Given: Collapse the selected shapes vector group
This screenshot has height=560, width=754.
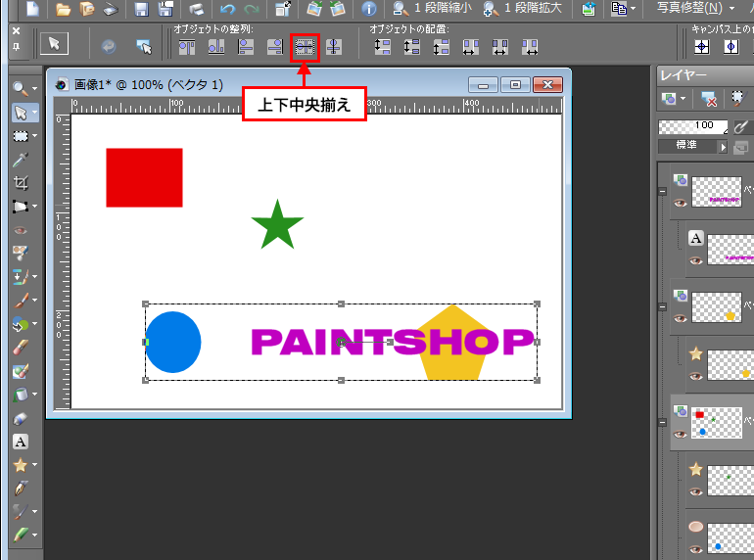Looking at the screenshot, I should pos(663,423).
